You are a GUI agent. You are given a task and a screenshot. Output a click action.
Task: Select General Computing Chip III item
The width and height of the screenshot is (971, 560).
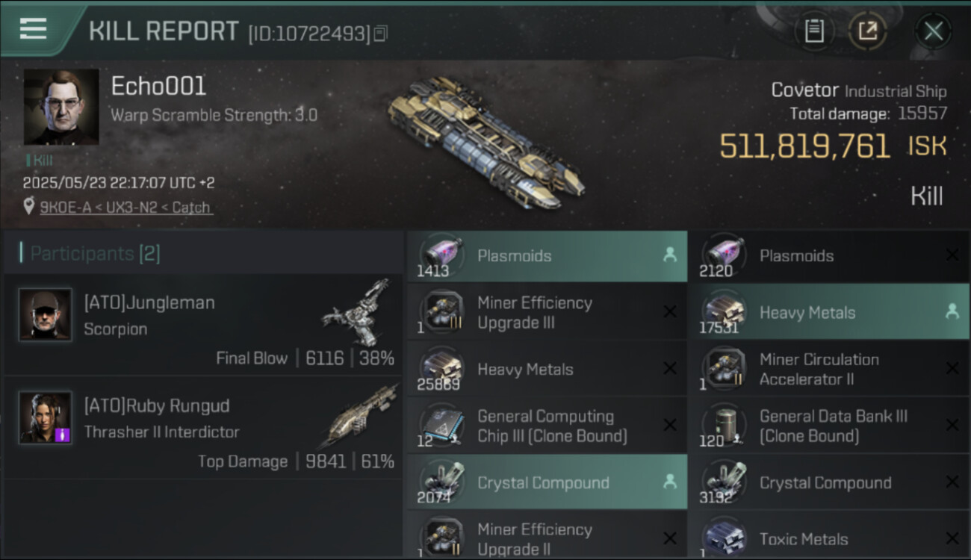tap(546, 426)
